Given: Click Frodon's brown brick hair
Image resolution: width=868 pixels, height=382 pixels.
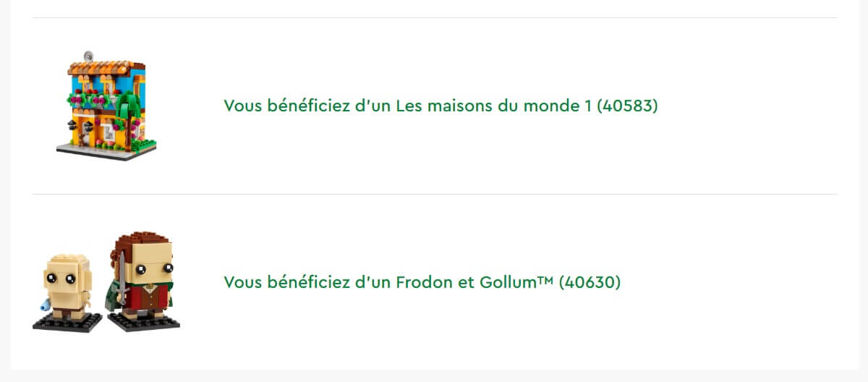Looking at the screenshot, I should click(x=141, y=244).
